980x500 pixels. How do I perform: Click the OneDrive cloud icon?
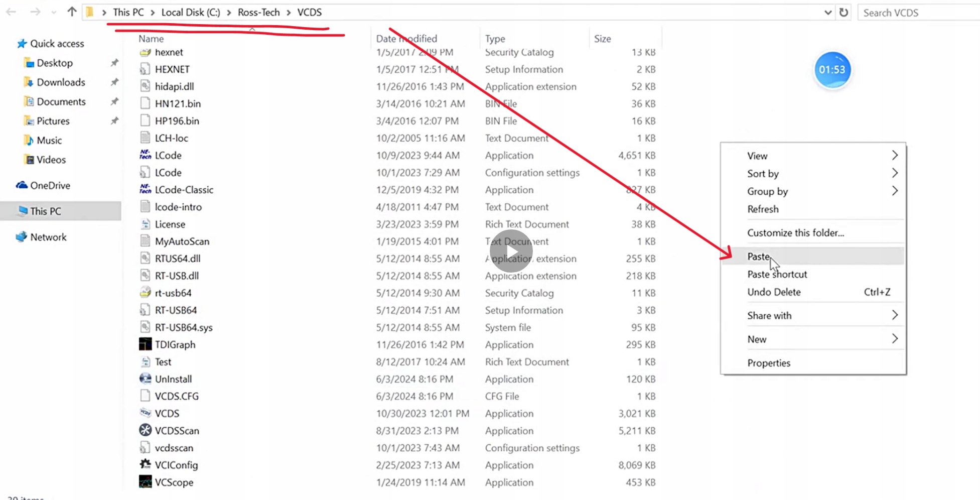point(22,185)
